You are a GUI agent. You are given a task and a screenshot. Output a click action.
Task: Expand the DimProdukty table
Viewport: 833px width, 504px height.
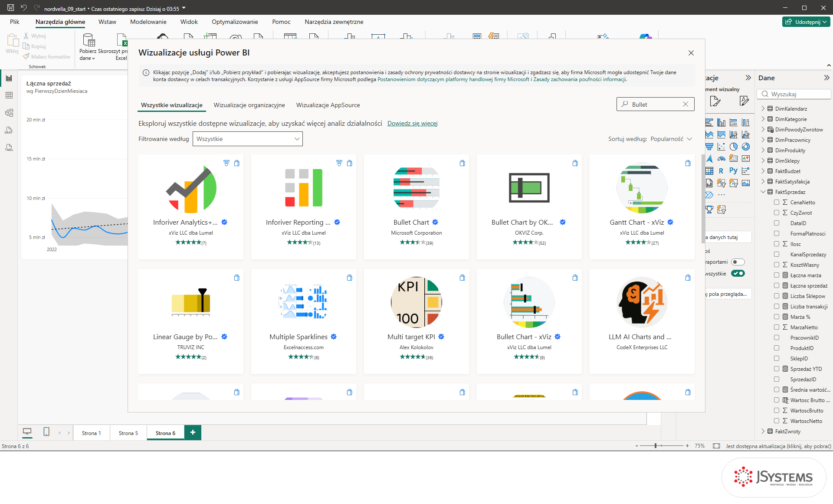[x=763, y=150]
